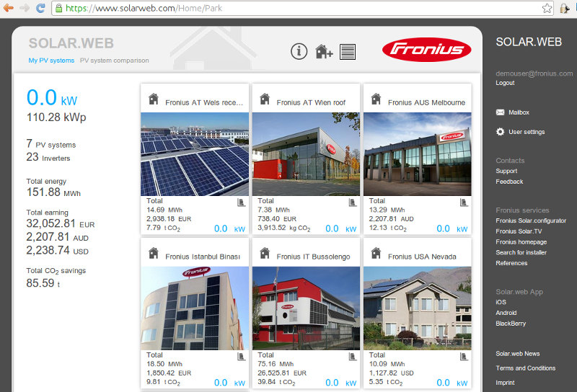Open report icon on Fronius AT Wels card
Screen dimensions: 577x392
[x=241, y=202]
